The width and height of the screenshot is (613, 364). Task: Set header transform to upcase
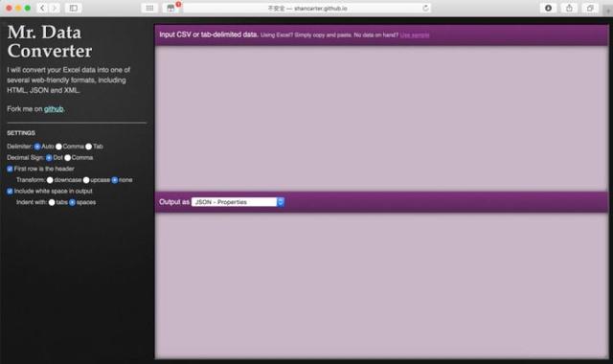[x=86, y=180]
